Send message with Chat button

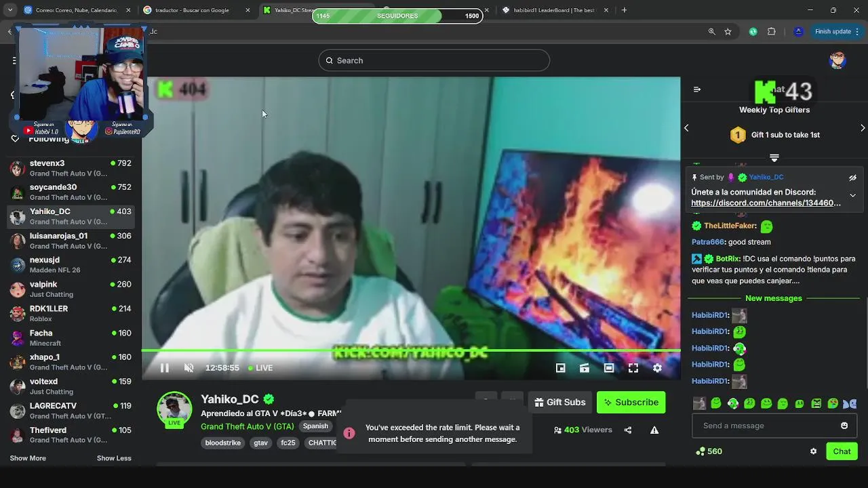[x=842, y=451]
